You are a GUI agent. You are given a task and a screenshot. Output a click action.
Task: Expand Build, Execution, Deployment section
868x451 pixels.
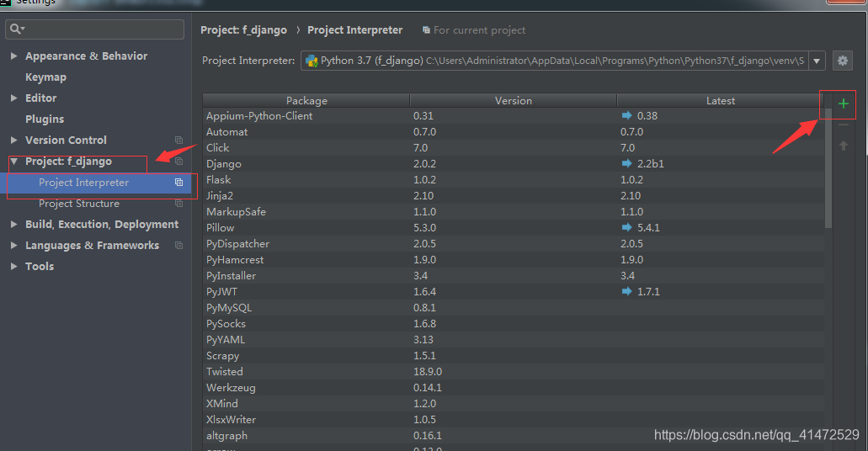(13, 224)
